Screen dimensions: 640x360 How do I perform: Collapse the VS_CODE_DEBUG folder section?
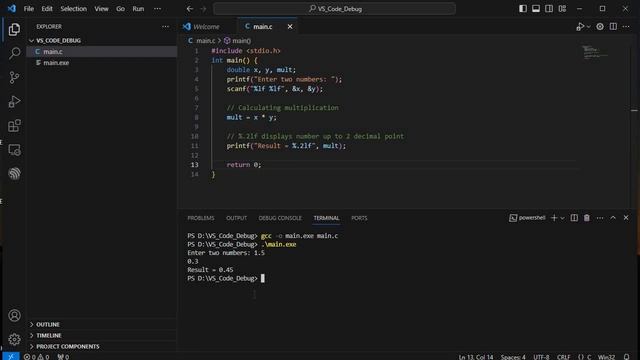pyautogui.click(x=102, y=40)
